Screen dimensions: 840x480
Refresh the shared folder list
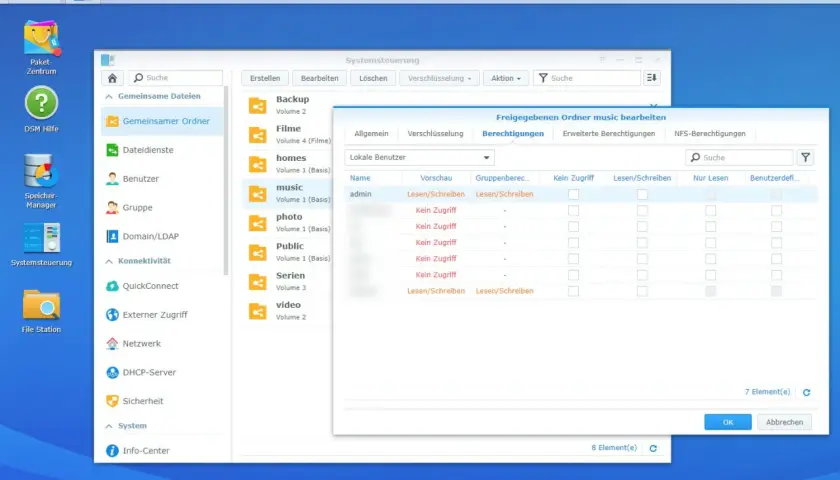coord(653,448)
